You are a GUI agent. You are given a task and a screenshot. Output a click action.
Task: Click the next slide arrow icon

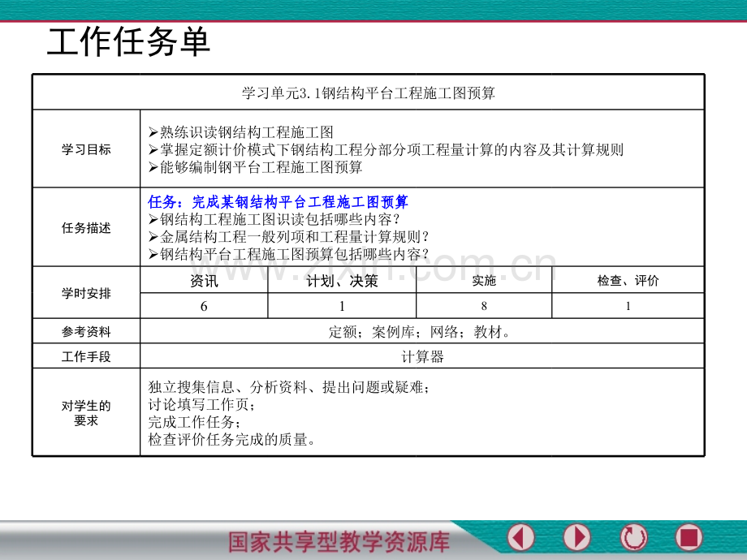click(577, 537)
